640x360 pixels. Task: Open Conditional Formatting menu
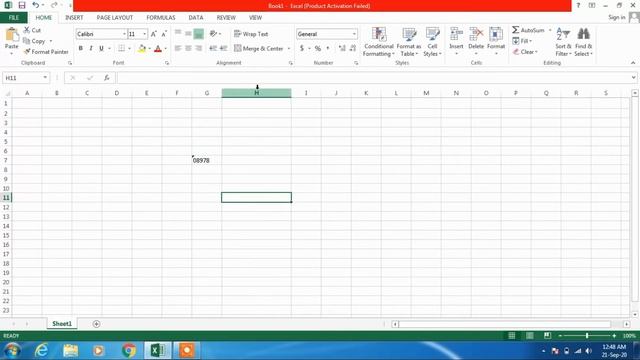pyautogui.click(x=378, y=42)
